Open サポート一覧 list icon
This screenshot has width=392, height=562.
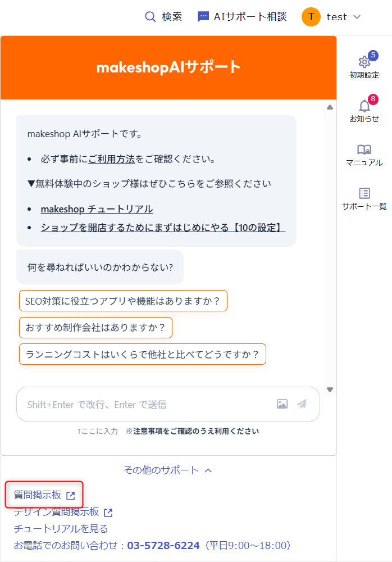(x=364, y=194)
